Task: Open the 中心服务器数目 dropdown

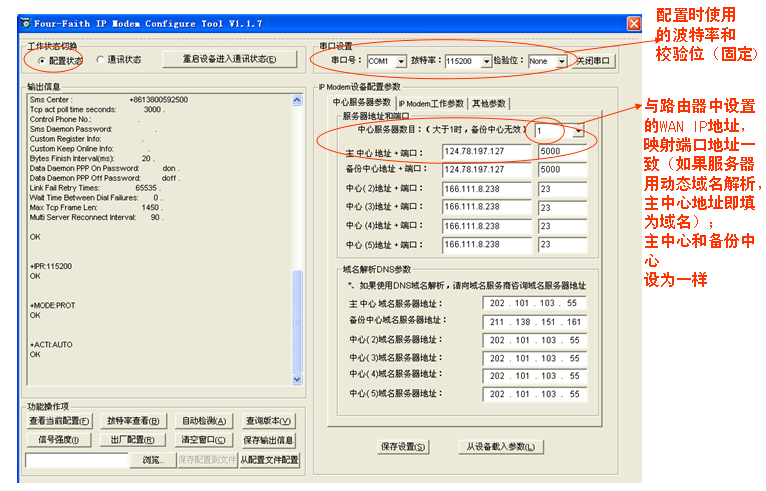Action: pos(578,131)
